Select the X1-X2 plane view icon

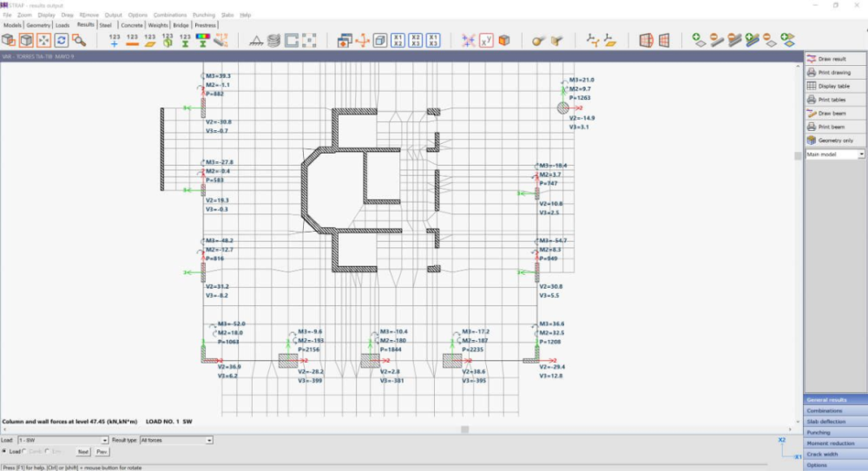tap(398, 40)
